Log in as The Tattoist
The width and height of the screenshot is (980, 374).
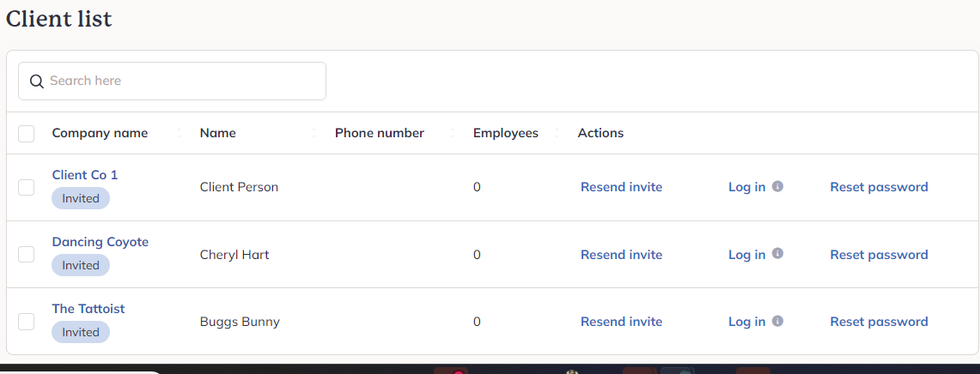tap(746, 322)
